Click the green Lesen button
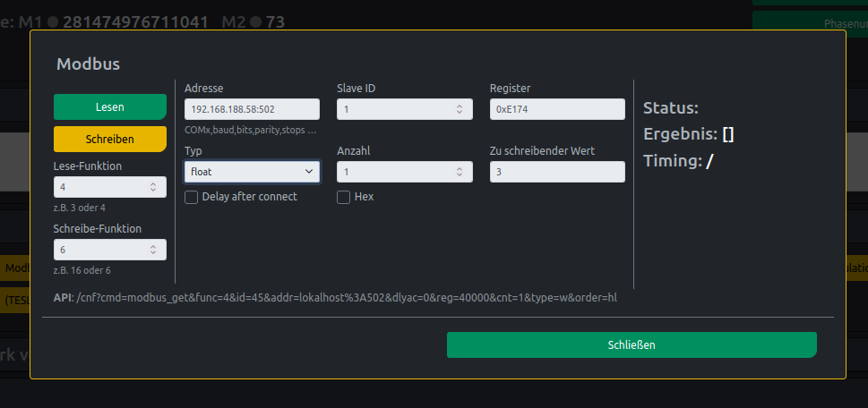 [110, 106]
